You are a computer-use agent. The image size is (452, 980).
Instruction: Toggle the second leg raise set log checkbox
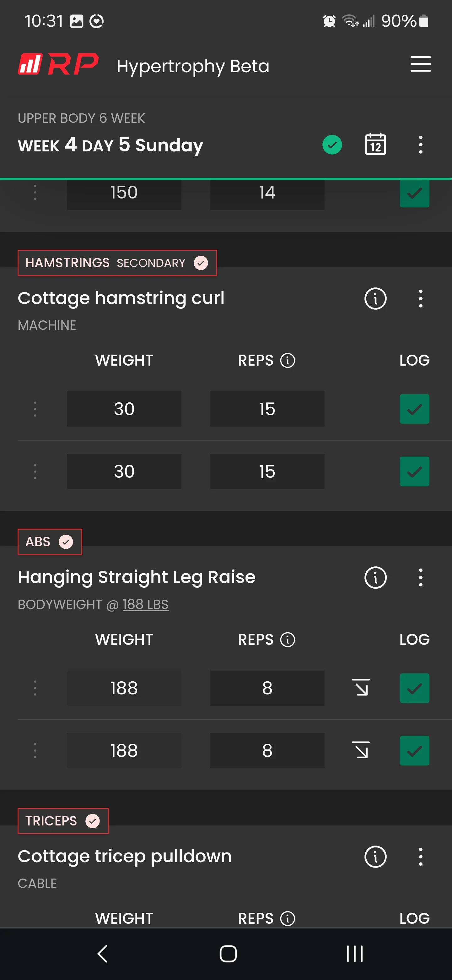414,751
